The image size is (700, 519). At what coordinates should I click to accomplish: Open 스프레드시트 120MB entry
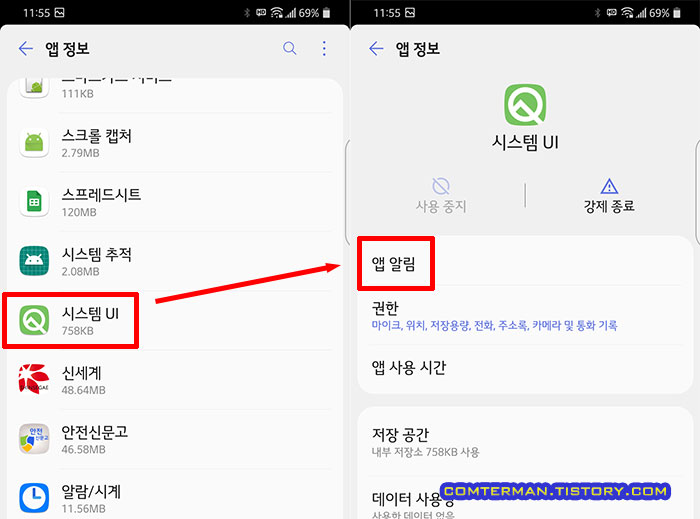(x=175, y=202)
